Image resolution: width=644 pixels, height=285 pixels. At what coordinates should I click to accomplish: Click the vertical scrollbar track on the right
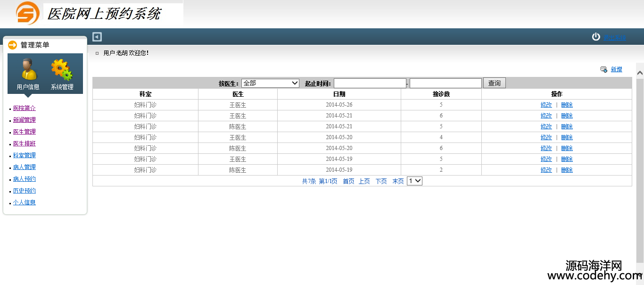pos(640,170)
